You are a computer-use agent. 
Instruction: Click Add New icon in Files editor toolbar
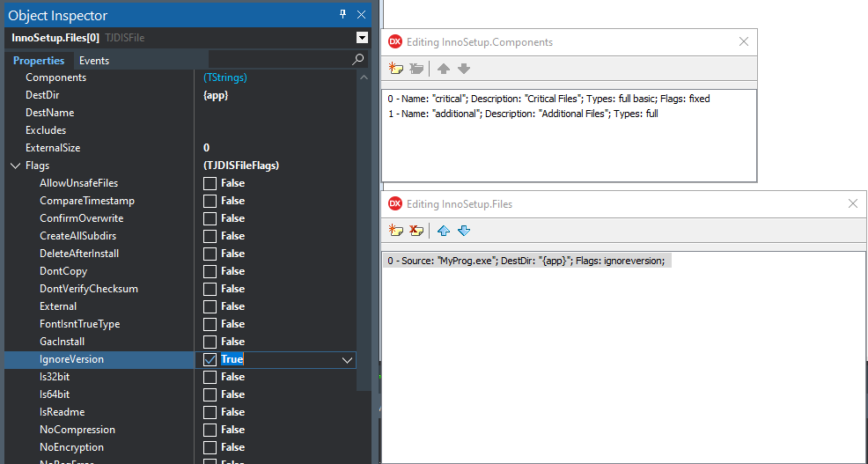pyautogui.click(x=396, y=231)
